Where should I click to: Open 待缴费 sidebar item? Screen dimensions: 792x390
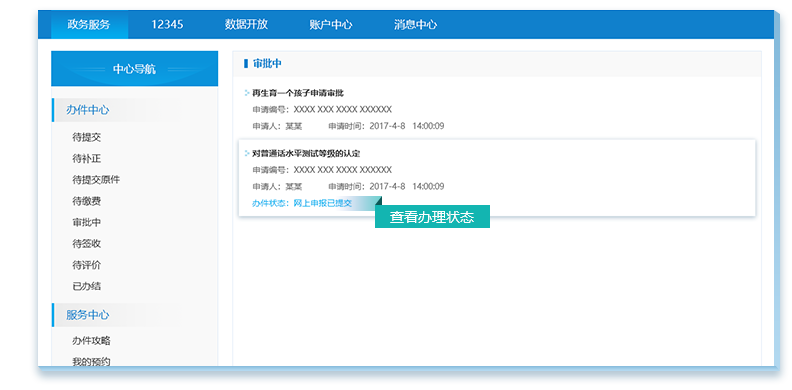pyautogui.click(x=86, y=201)
